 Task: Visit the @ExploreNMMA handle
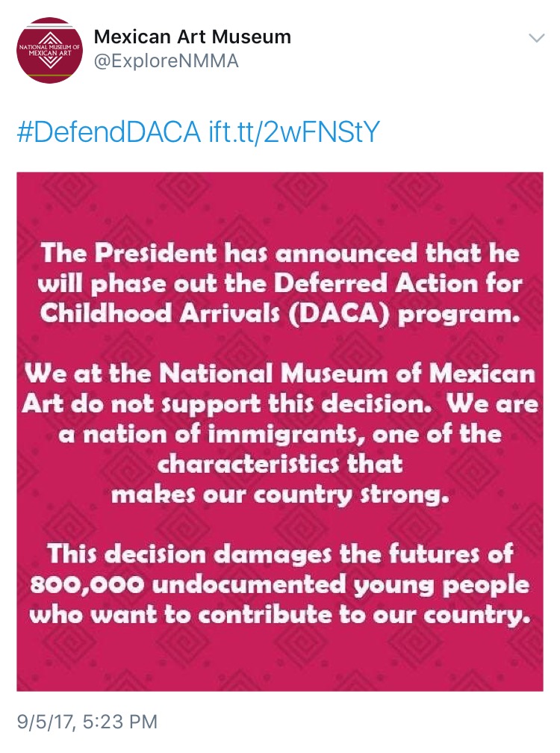click(166, 61)
